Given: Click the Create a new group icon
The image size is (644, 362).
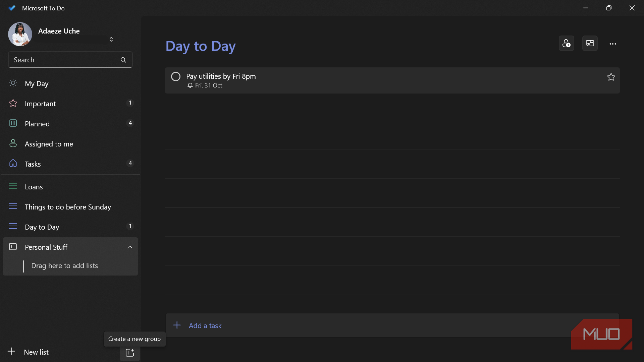Looking at the screenshot, I should [x=130, y=353].
